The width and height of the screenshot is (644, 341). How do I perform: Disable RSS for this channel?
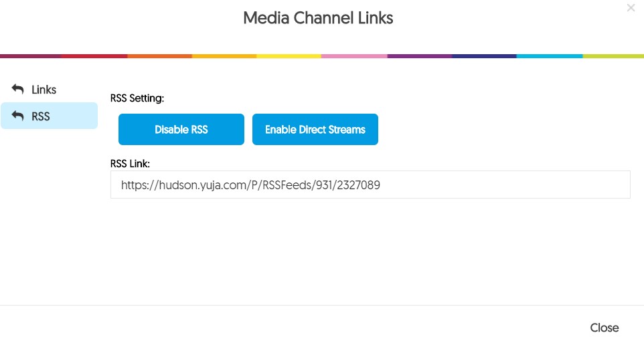tap(181, 129)
